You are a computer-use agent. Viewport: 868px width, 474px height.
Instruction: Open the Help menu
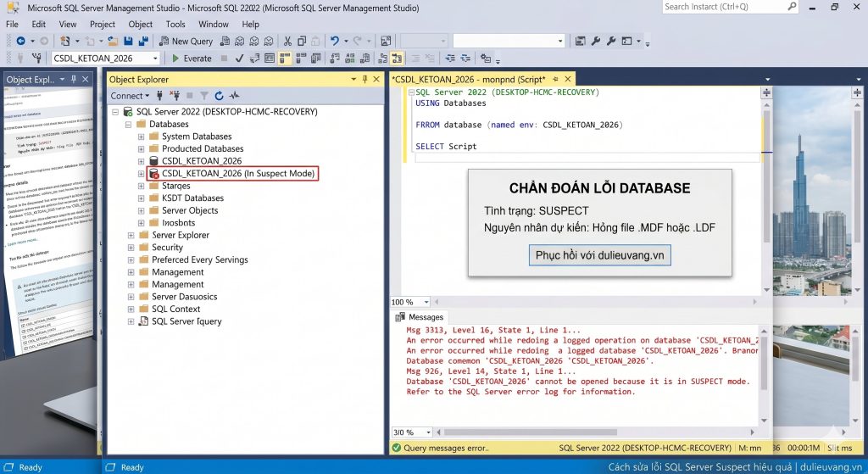[x=250, y=25]
